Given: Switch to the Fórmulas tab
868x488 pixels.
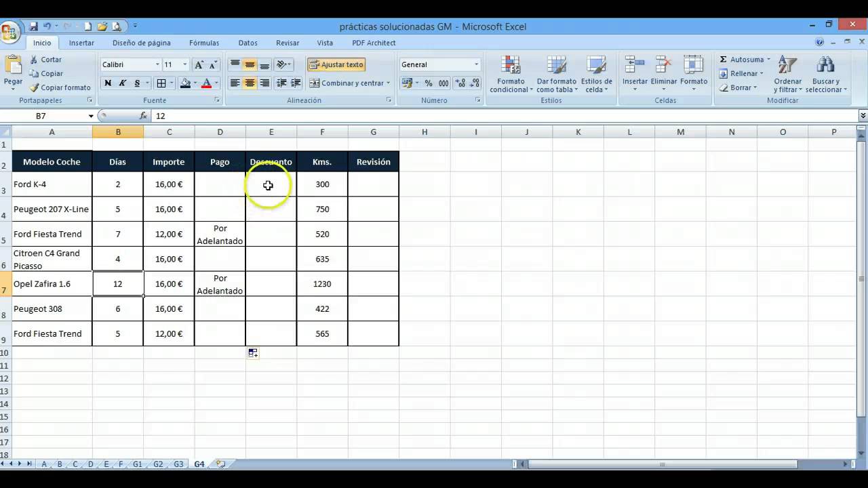Looking at the screenshot, I should point(204,43).
